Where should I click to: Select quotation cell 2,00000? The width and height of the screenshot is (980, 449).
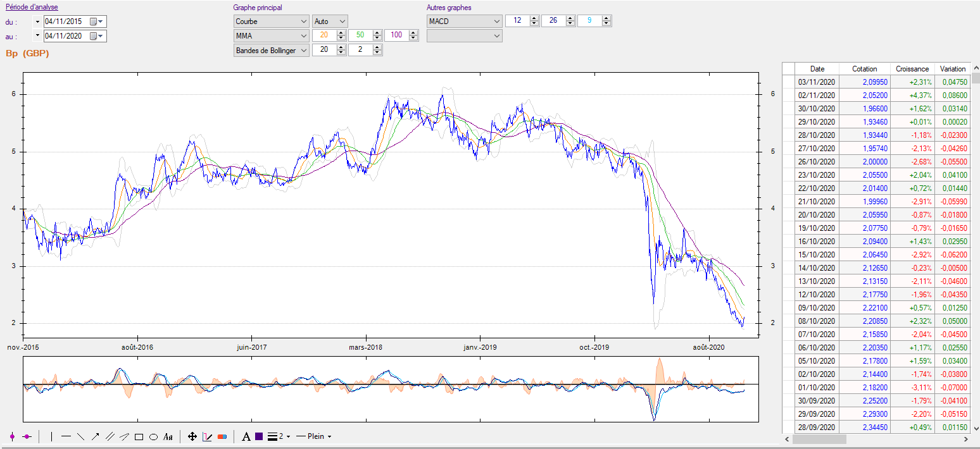click(x=865, y=161)
